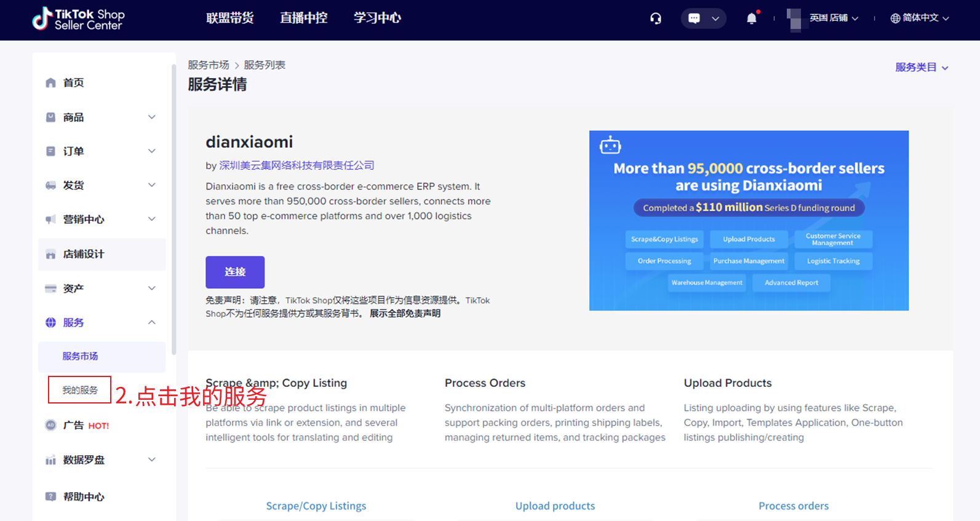The height and width of the screenshot is (521, 980).
Task: Click the 广告 ads icon
Action: (50, 425)
